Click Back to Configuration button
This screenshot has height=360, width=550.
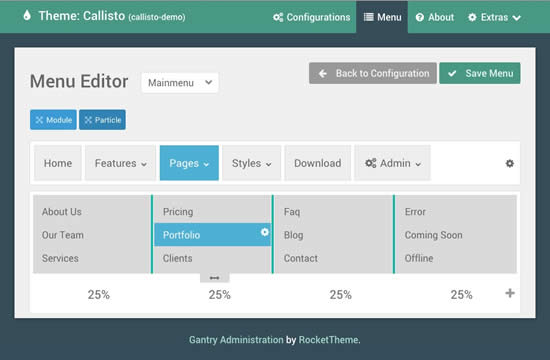[x=373, y=73]
